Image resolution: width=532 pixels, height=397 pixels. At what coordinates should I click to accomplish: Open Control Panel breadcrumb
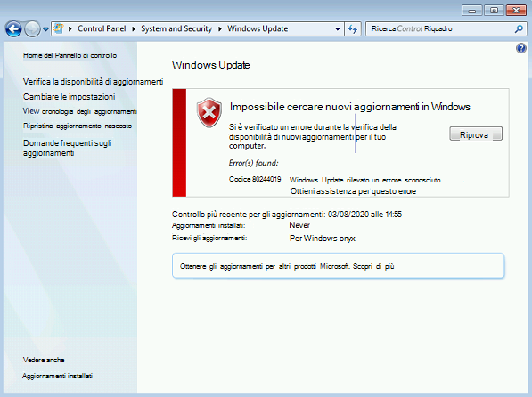[x=102, y=28]
